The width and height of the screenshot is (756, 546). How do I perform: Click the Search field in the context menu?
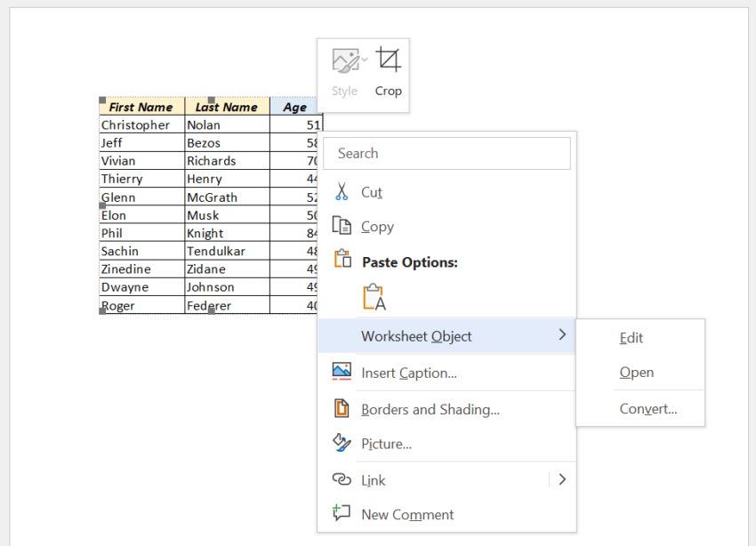click(x=446, y=153)
